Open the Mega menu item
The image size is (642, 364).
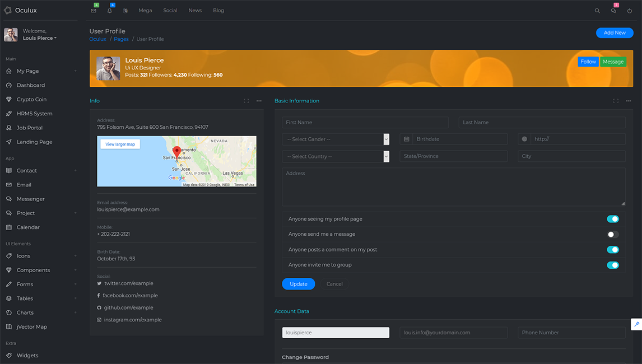145,11
